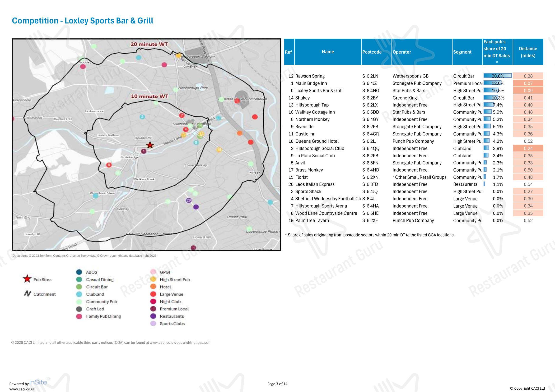Click the Postcode column header
This screenshot has height=392, width=555.
click(x=376, y=52)
